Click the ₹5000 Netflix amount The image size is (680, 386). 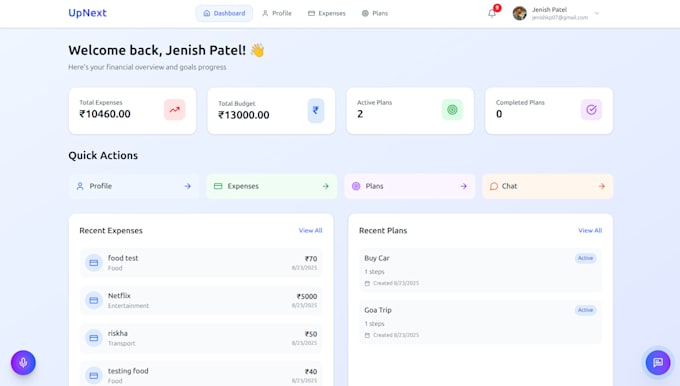307,296
